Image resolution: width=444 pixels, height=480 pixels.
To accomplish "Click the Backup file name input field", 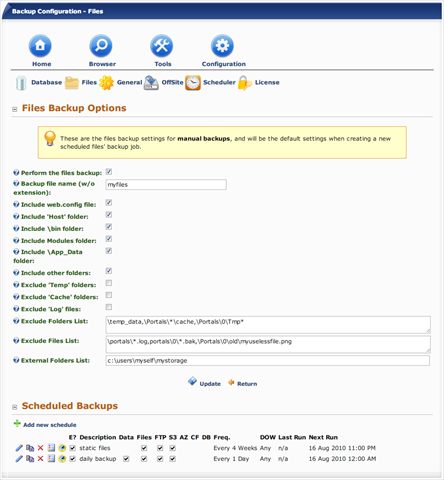I will 166,184.
